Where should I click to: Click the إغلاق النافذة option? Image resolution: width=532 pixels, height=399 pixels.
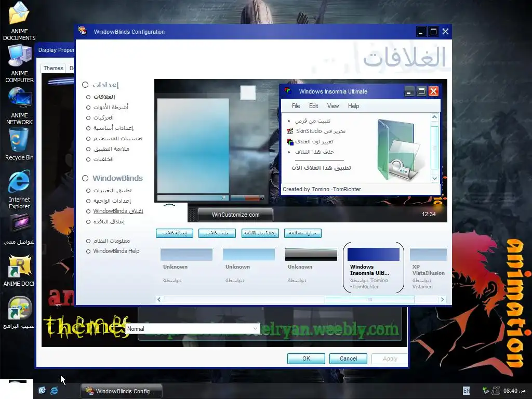pos(109,221)
